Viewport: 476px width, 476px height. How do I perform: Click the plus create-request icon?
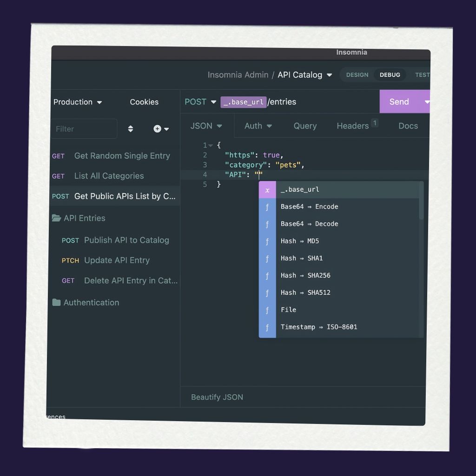[158, 129]
